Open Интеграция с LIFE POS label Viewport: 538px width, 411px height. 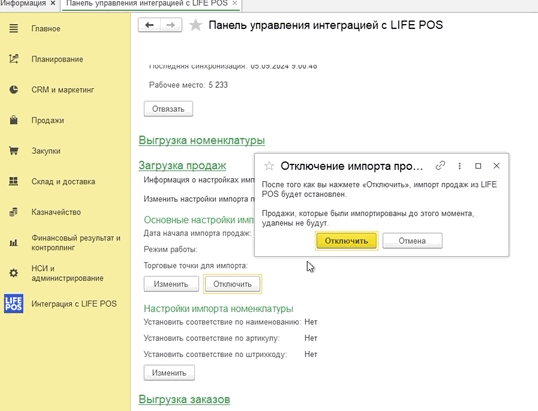coord(74,304)
